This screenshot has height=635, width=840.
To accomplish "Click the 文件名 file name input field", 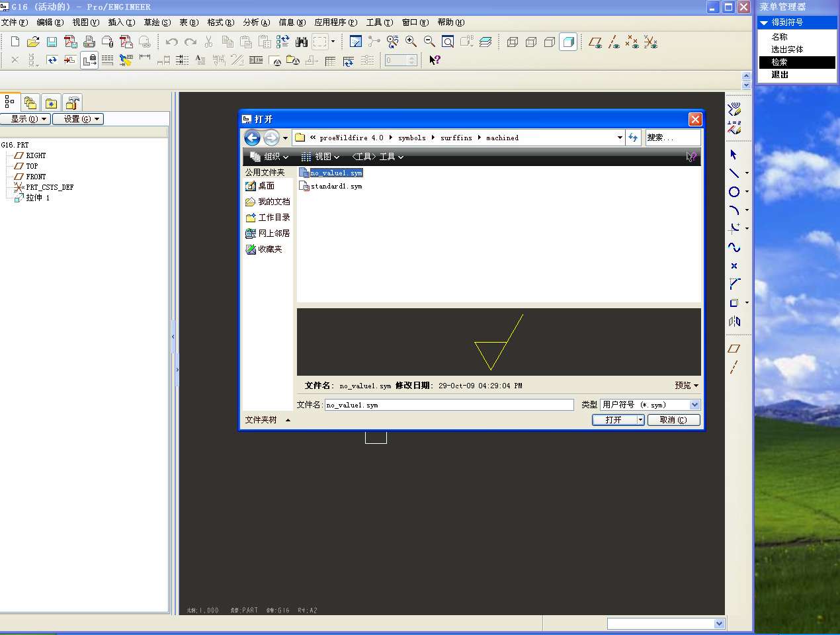I will point(449,405).
